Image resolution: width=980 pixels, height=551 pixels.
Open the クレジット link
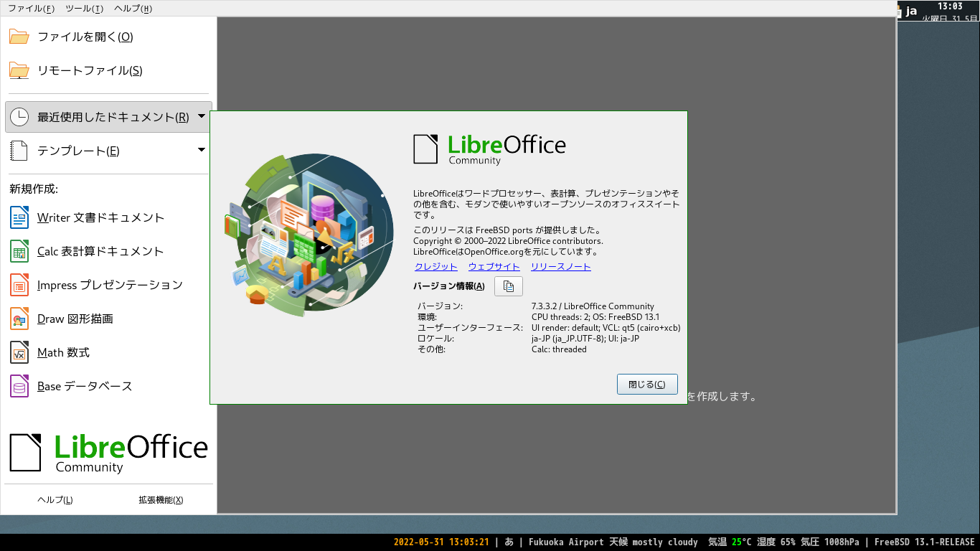click(x=436, y=267)
